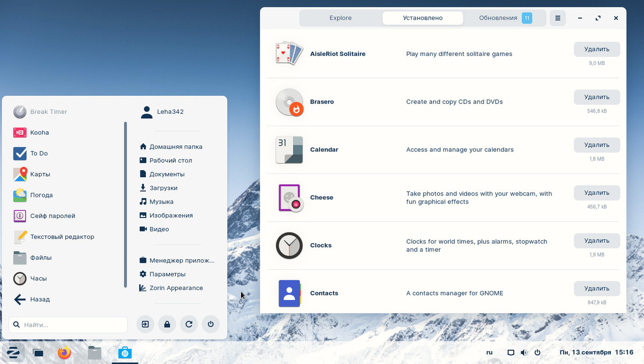Open the hamburger menu in Software
This screenshot has width=644, height=364.
click(557, 18)
